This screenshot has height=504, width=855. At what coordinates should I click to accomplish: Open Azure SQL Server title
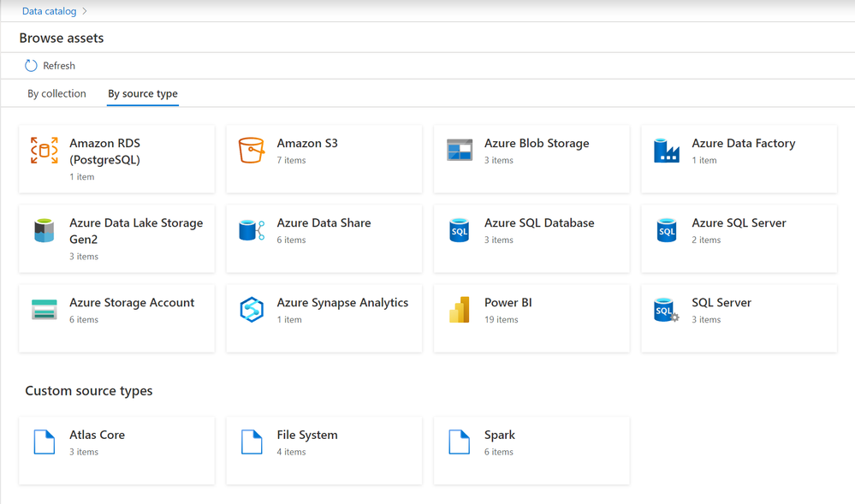coord(739,222)
